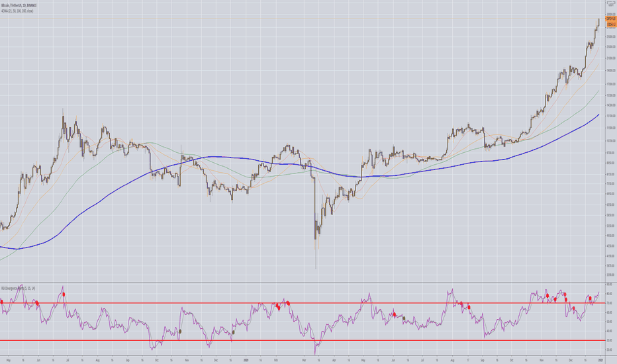Screen dimensions: 617x364
Task: Select the upper red RSI 70 level line
Action: click(x=302, y=303)
